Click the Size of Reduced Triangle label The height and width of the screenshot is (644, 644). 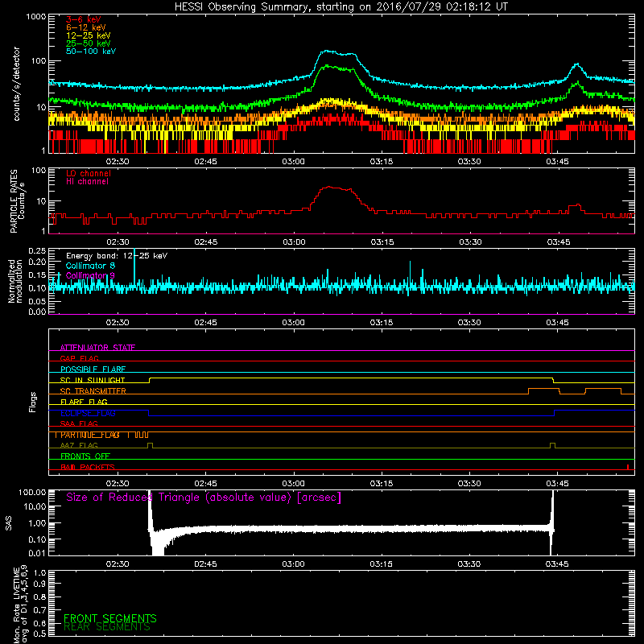tap(204, 497)
